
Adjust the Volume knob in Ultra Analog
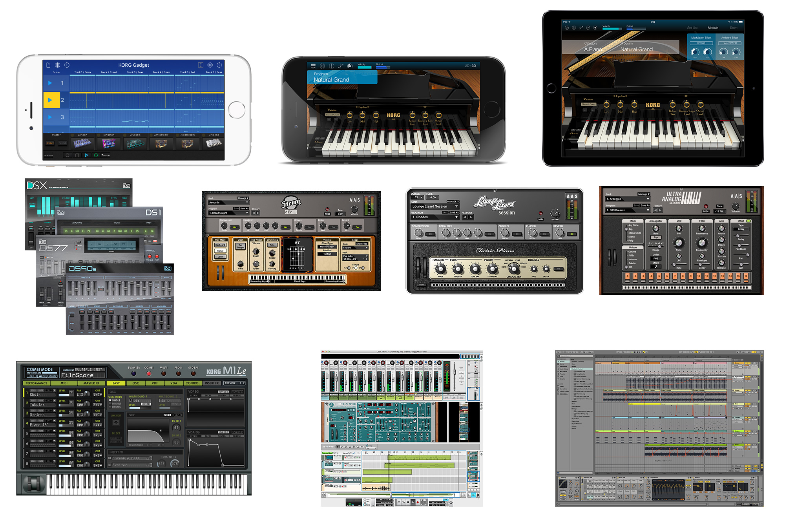[x=736, y=206]
